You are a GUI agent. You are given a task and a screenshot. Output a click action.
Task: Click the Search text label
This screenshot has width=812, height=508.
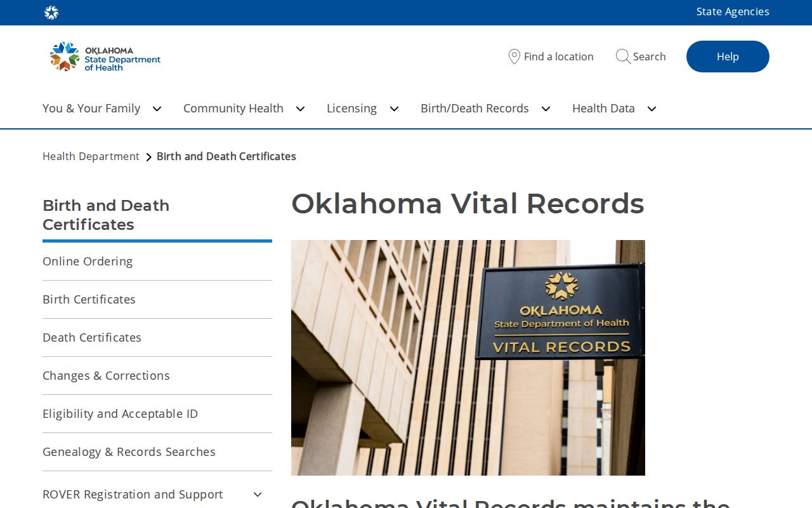(x=650, y=57)
